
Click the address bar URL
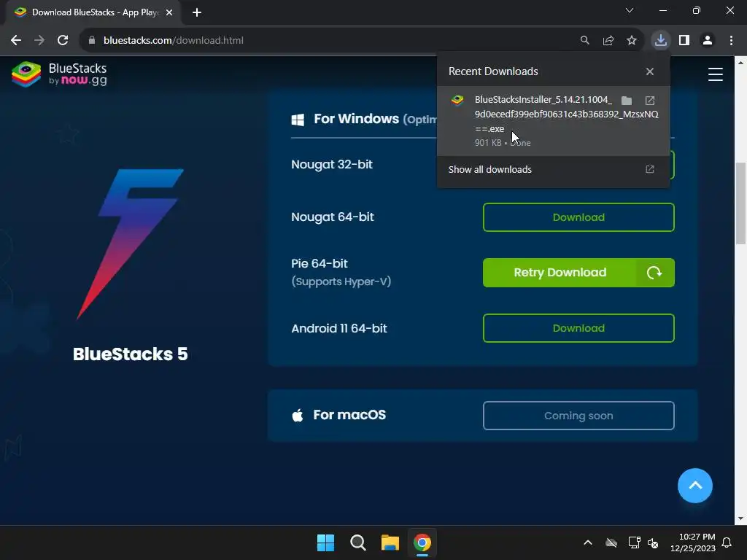coord(174,41)
